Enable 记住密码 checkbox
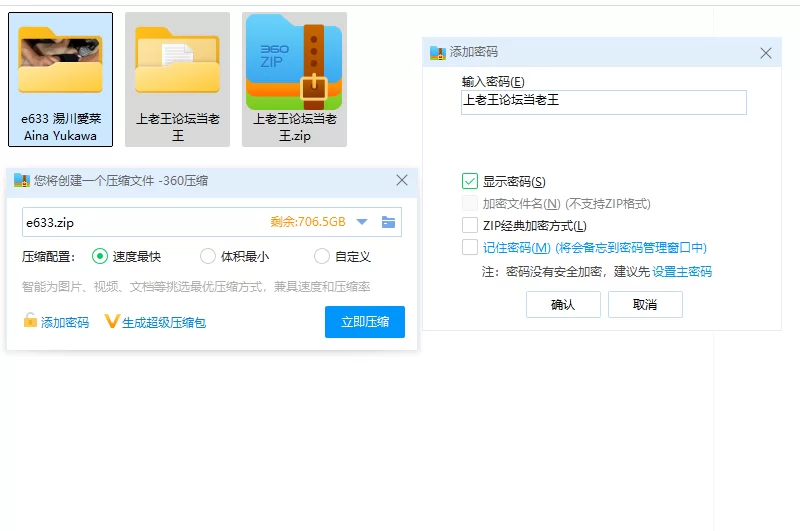Image resolution: width=800 pixels, height=531 pixels. click(x=469, y=247)
